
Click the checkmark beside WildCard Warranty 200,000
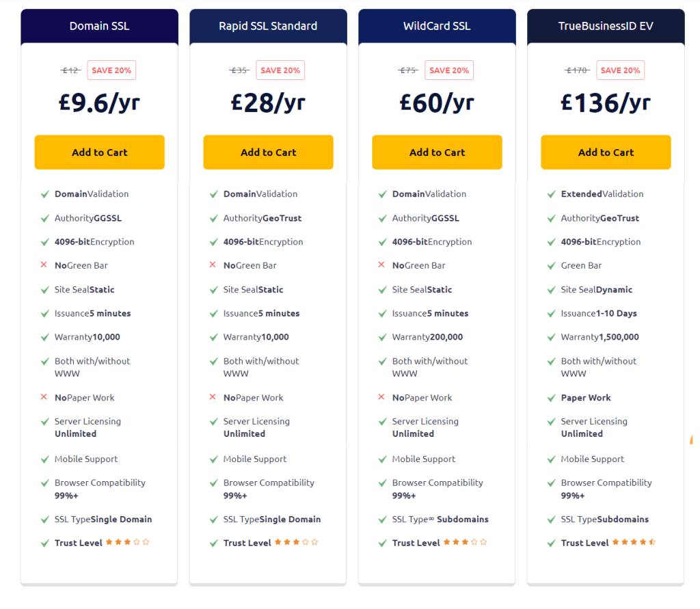(383, 337)
